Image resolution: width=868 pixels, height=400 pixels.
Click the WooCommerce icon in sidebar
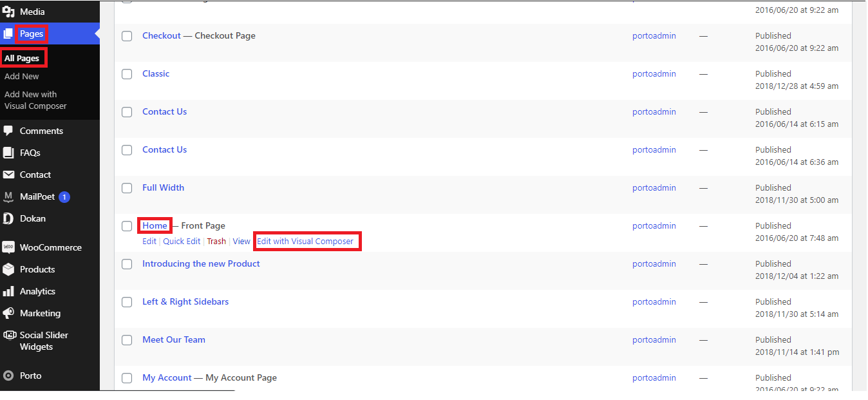[8, 247]
